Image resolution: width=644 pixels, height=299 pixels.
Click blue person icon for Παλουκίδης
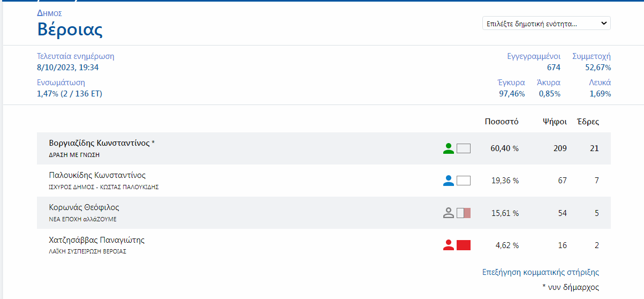[449, 181]
